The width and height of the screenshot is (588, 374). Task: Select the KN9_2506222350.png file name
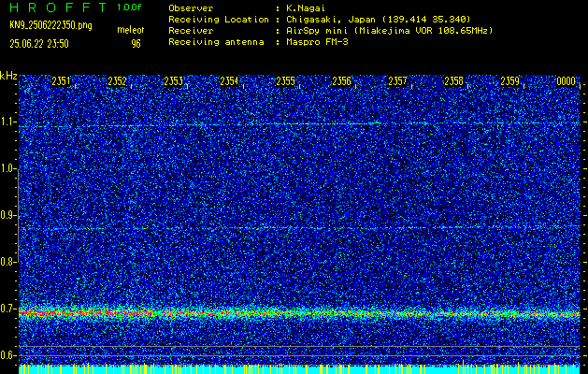coord(50,26)
